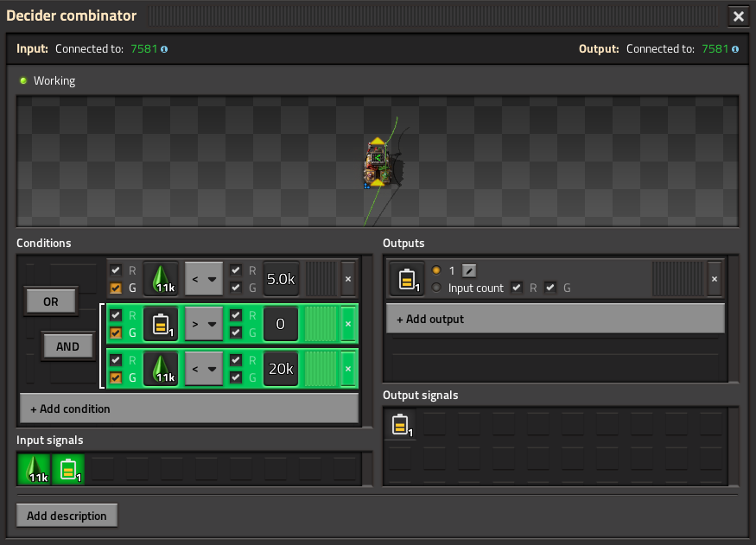The width and height of the screenshot is (756, 545).
Task: Select the constant 1 output radio button
Action: click(x=436, y=270)
